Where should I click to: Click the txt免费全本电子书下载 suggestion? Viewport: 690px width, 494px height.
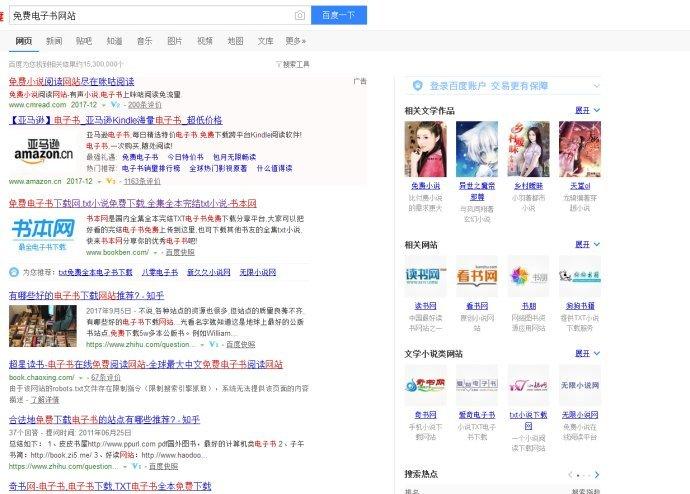pos(95,272)
